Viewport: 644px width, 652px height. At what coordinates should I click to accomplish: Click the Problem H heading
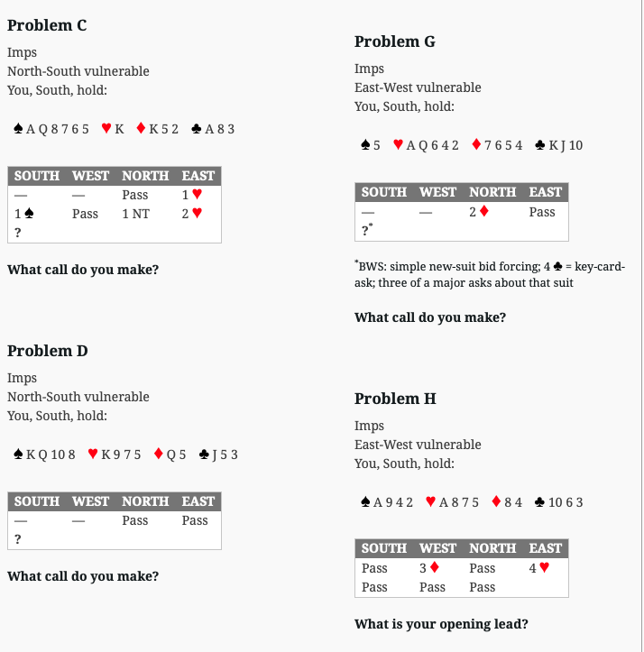click(x=395, y=399)
